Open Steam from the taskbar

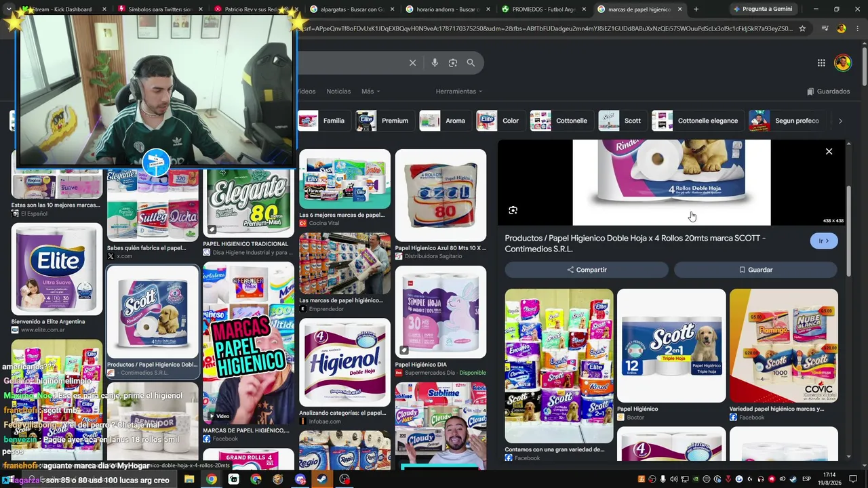coord(322,479)
